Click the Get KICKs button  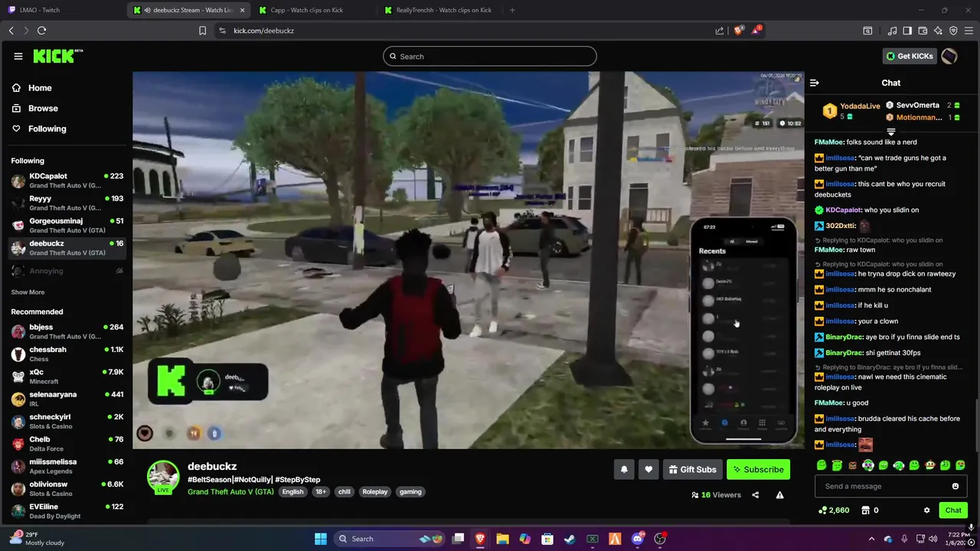[x=910, y=56]
